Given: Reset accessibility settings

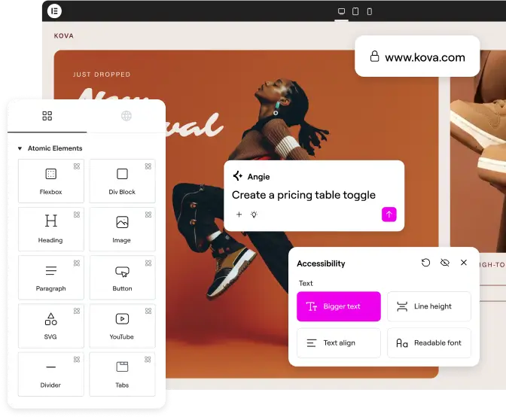Looking at the screenshot, I should point(425,263).
